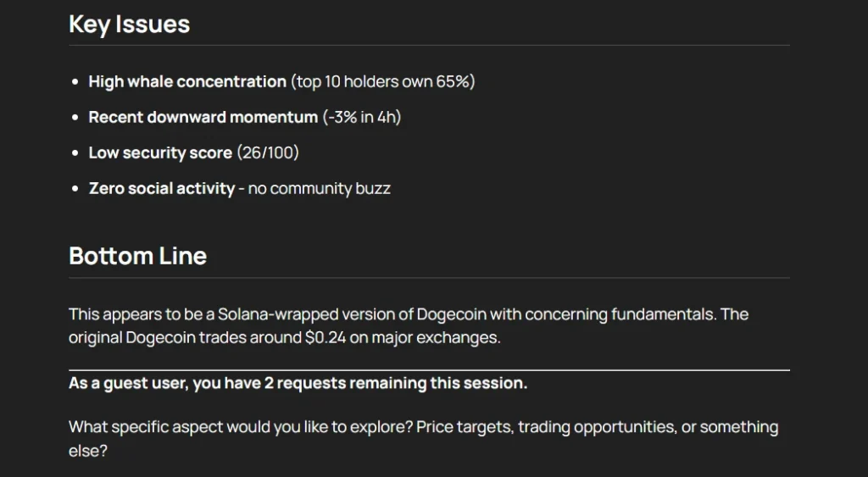This screenshot has height=477, width=868.
Task: Click the bullet before High whale concentration
Action: point(75,82)
